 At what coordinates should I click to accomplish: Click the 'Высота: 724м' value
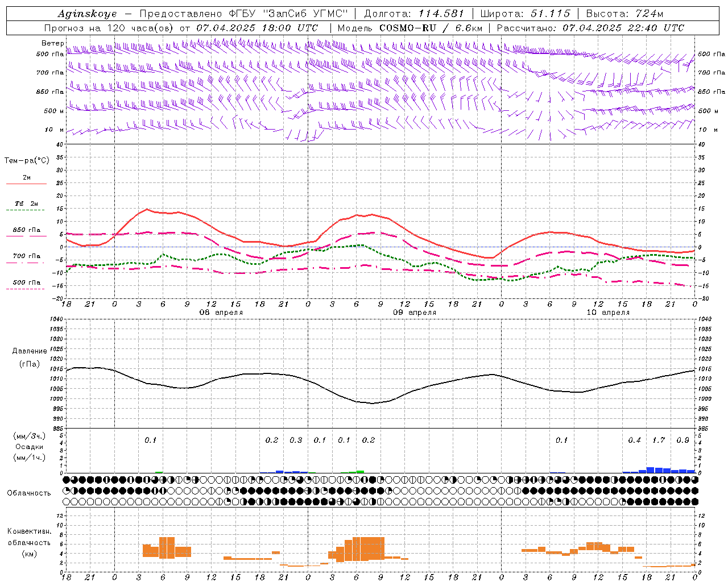click(x=624, y=14)
